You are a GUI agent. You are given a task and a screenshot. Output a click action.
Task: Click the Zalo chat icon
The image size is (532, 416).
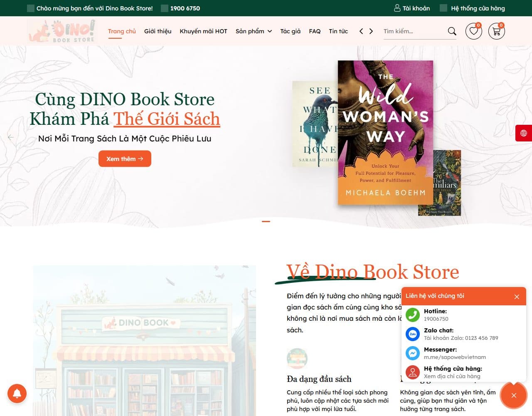tap(413, 334)
